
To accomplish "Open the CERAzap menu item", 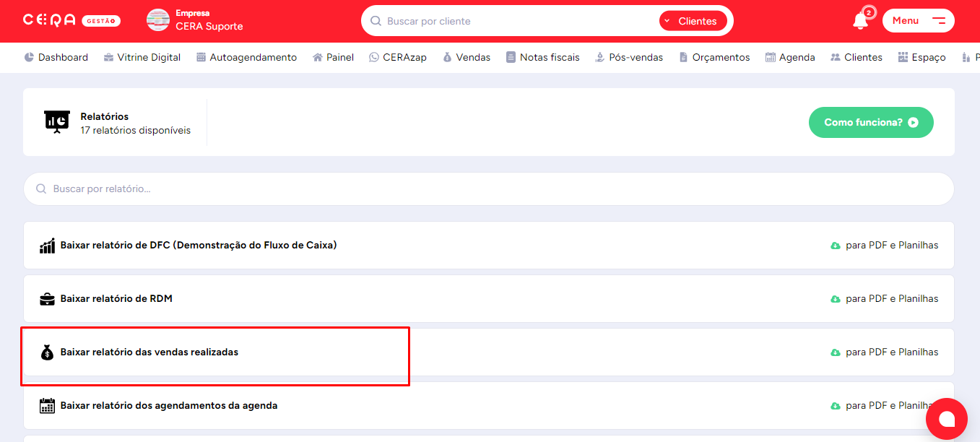I will (x=397, y=57).
